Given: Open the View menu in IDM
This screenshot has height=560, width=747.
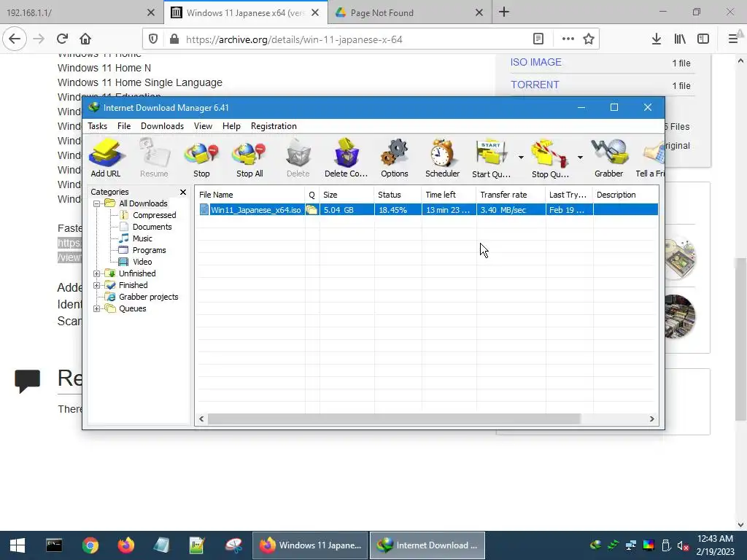Looking at the screenshot, I should point(203,126).
